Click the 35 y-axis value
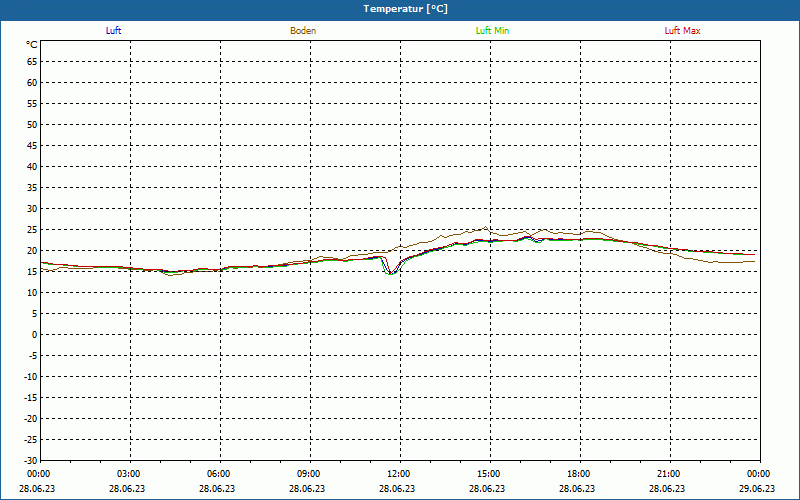Viewport: 800px width, 500px height. pos(32,188)
